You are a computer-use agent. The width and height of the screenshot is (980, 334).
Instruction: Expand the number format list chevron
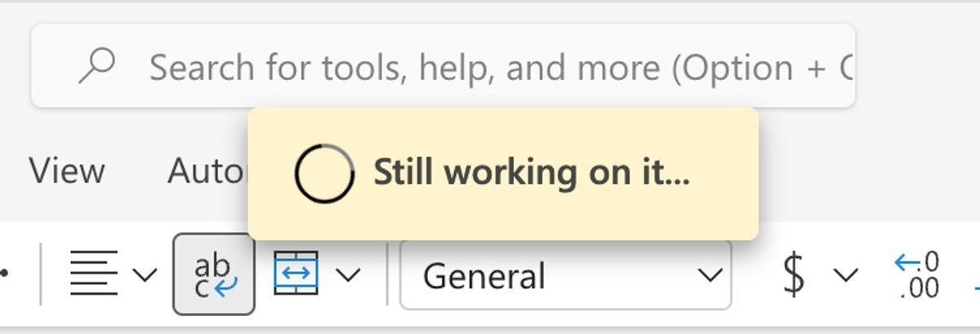pos(709,276)
